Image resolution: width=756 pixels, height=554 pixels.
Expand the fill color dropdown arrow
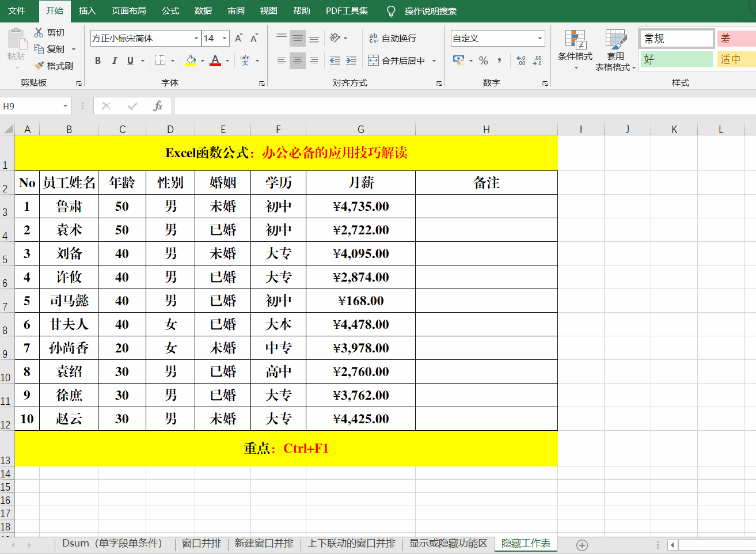202,60
